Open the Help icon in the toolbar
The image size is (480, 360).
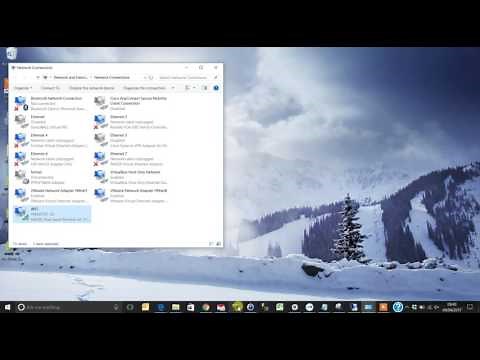pyautogui.click(x=216, y=88)
